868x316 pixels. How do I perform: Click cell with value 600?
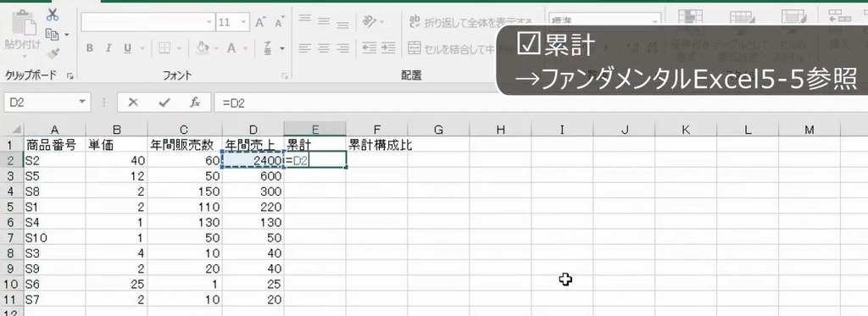pyautogui.click(x=253, y=176)
